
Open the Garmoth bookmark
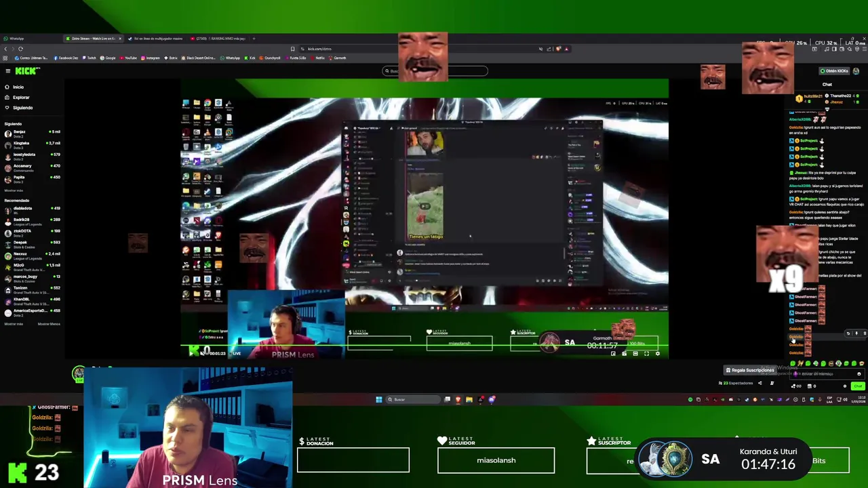(337, 58)
